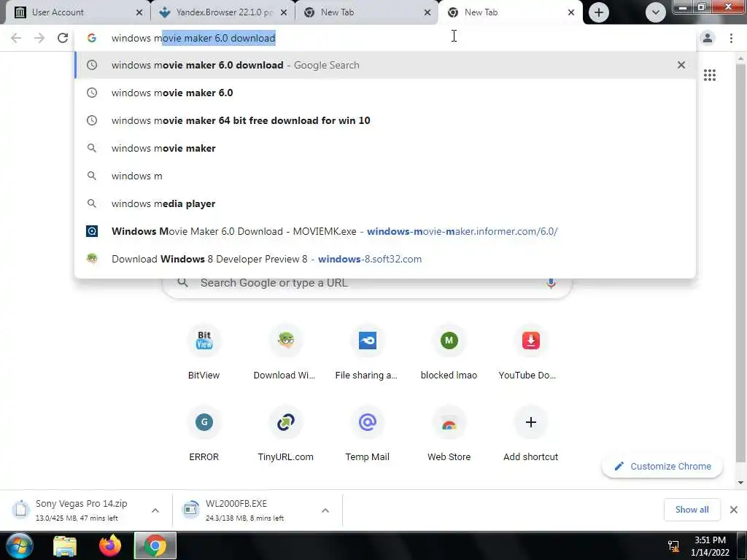
Task: Open soft32.com Windows 8 Developer Preview suggestion
Action: point(385,259)
